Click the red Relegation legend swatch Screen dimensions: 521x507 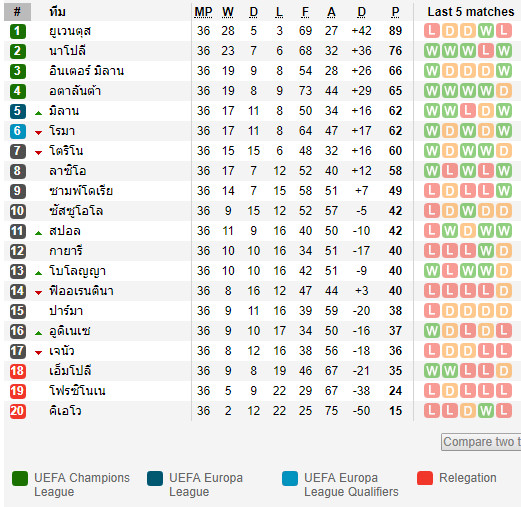click(425, 478)
